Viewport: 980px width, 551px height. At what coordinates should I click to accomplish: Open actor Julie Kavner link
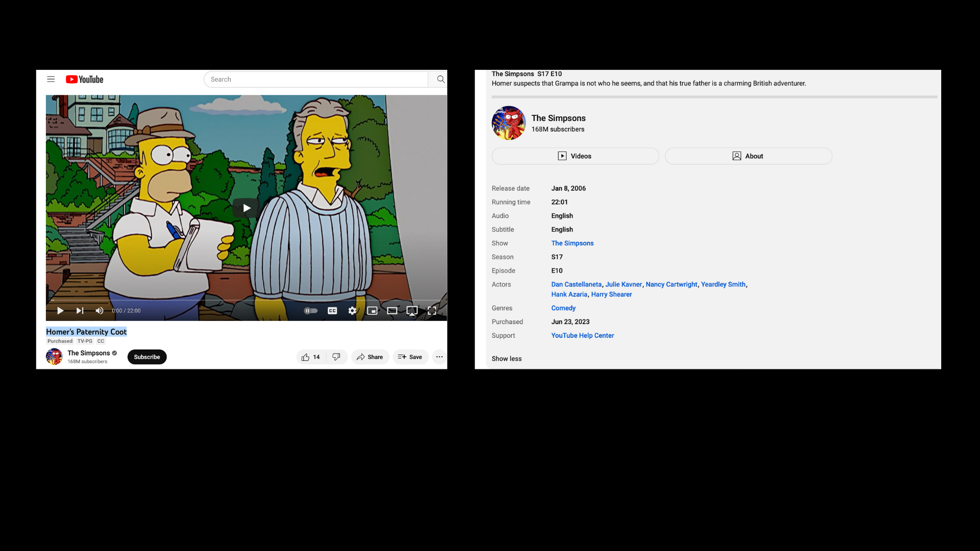tap(624, 285)
